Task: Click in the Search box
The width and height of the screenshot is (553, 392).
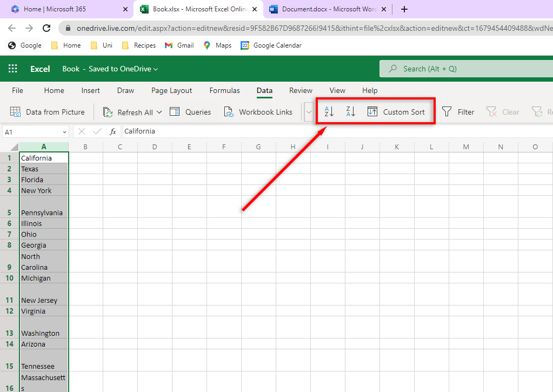Action: pyautogui.click(x=466, y=69)
